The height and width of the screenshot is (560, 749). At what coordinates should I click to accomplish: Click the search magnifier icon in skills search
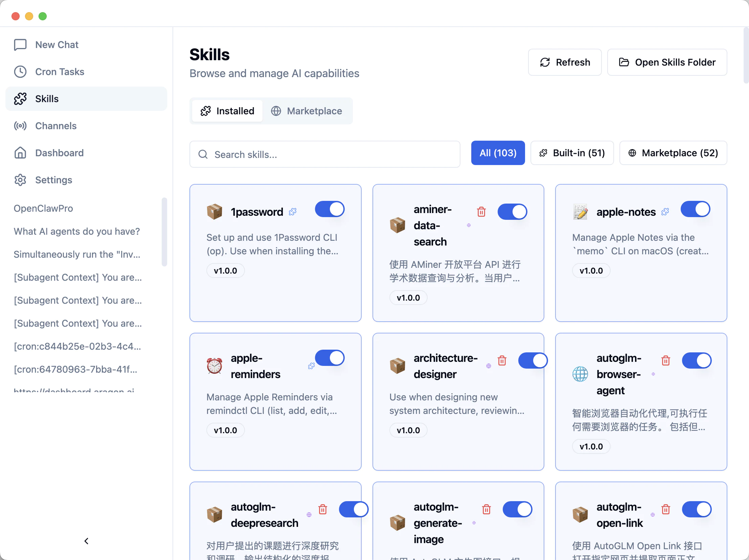[x=203, y=154]
